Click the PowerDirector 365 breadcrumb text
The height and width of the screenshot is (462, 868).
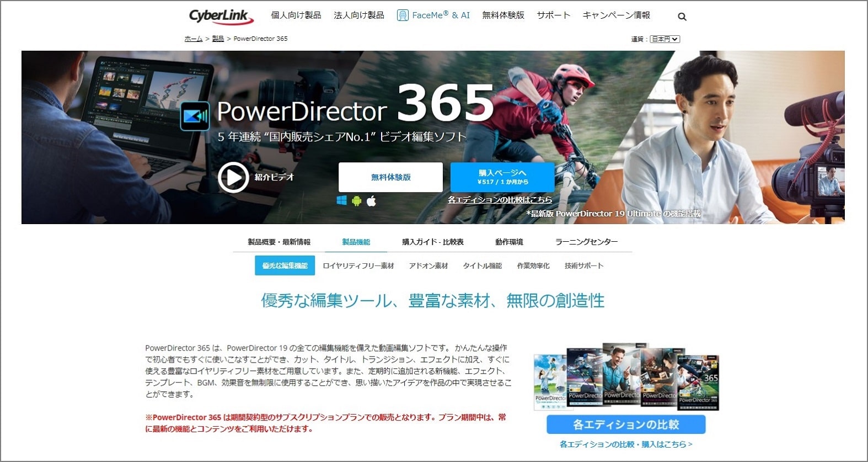[260, 39]
